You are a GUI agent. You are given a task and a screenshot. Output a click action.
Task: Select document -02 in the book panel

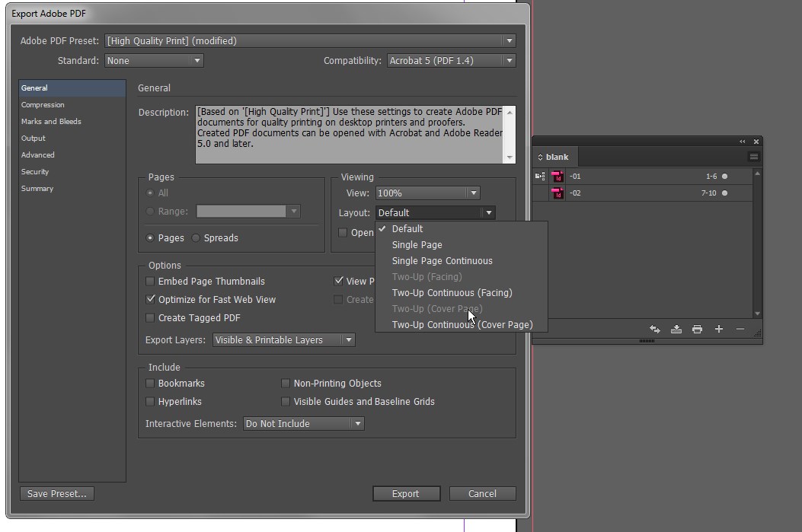(642, 193)
